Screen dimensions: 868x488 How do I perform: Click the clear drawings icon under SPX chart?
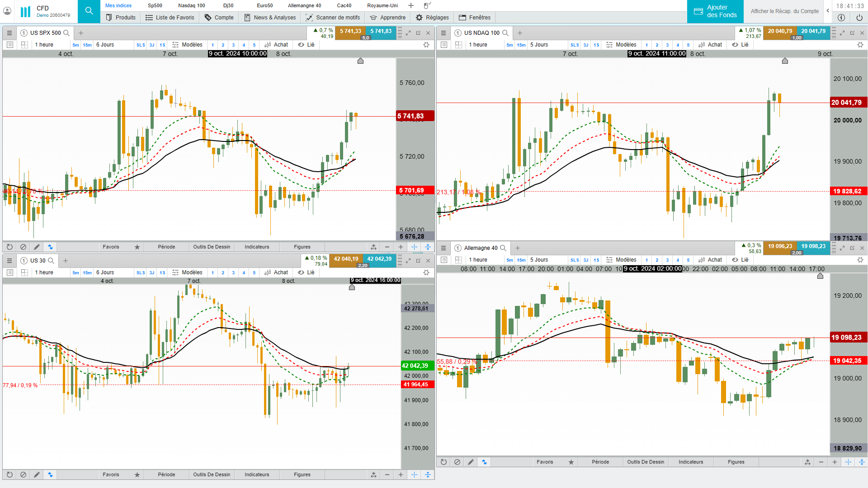23,247
